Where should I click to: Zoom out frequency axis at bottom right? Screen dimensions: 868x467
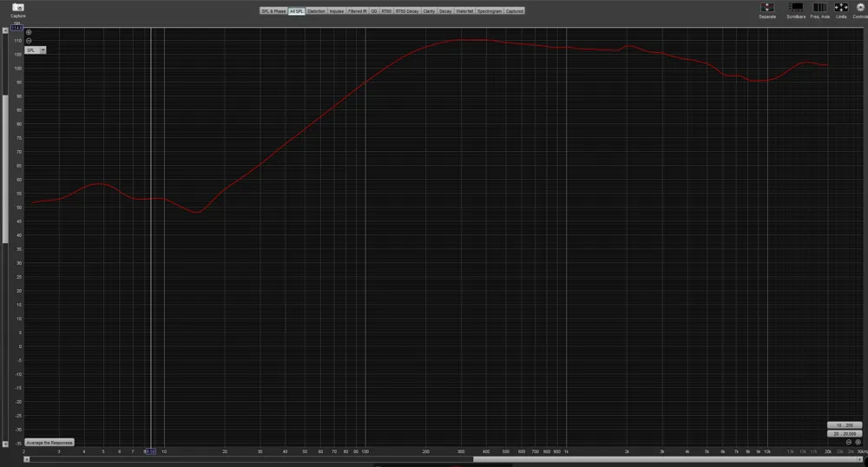click(849, 442)
